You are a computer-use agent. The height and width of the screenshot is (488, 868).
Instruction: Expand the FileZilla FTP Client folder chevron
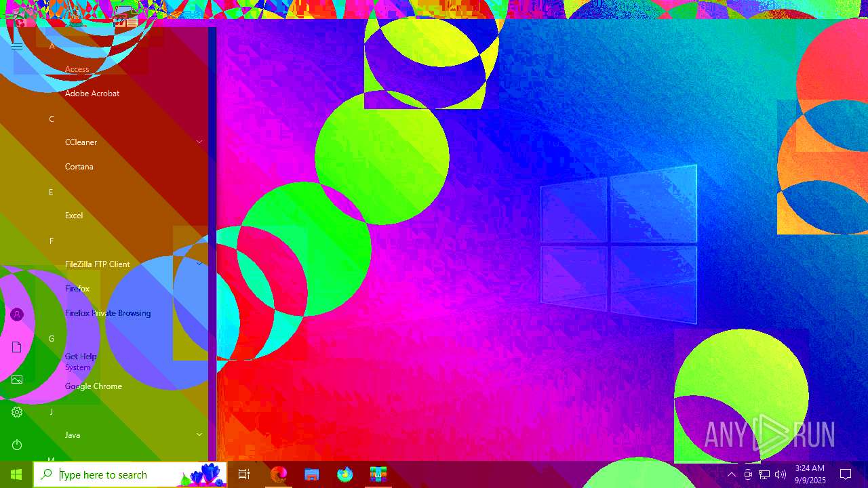coord(199,264)
